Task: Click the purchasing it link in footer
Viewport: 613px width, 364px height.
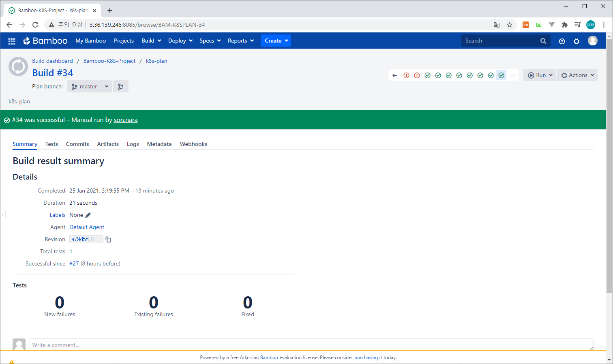Action: click(x=368, y=358)
